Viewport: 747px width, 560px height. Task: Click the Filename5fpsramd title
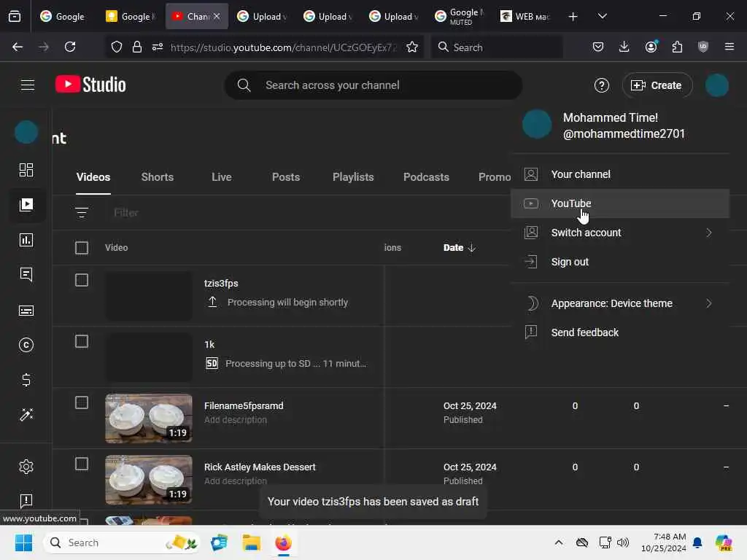(244, 405)
